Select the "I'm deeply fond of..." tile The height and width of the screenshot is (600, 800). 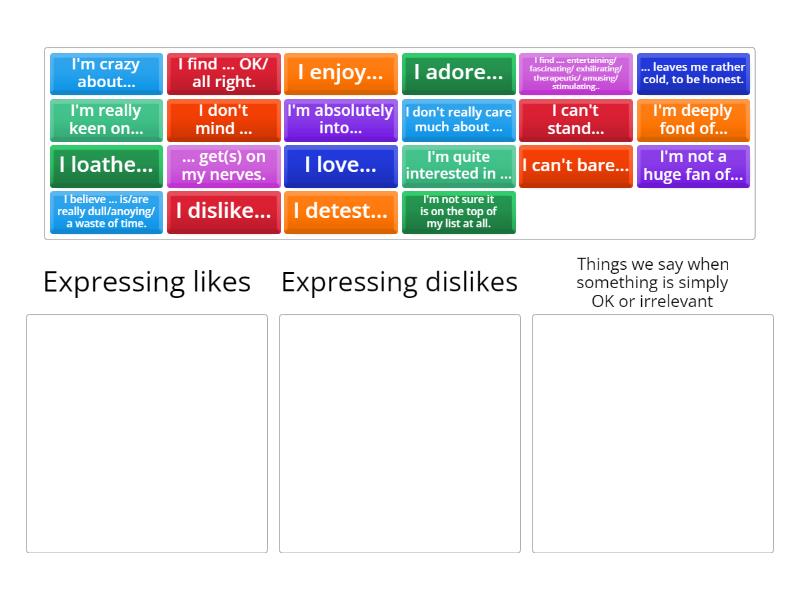[x=693, y=119]
